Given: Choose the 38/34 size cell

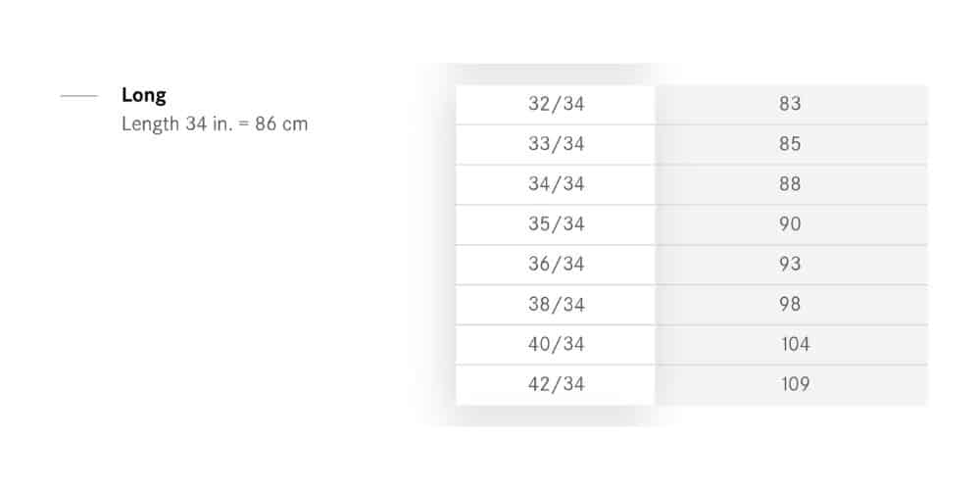Looking at the screenshot, I should click(x=556, y=305).
